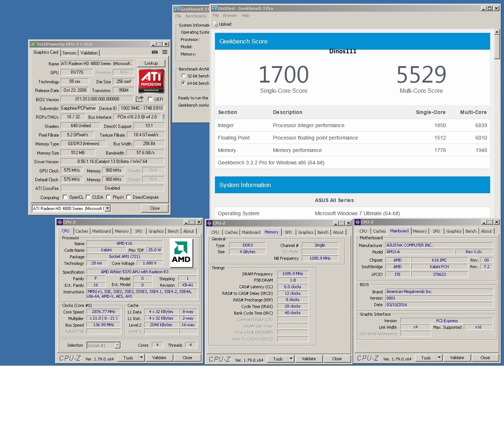Click Validate in the CPU-Z CPU window
The image size is (504, 438).
159,358
